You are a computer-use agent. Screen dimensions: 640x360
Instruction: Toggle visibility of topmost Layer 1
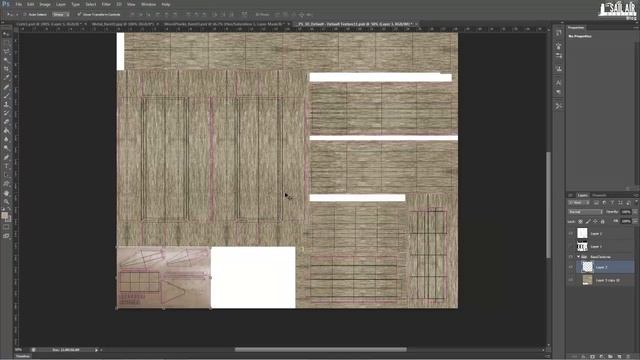tap(571, 233)
